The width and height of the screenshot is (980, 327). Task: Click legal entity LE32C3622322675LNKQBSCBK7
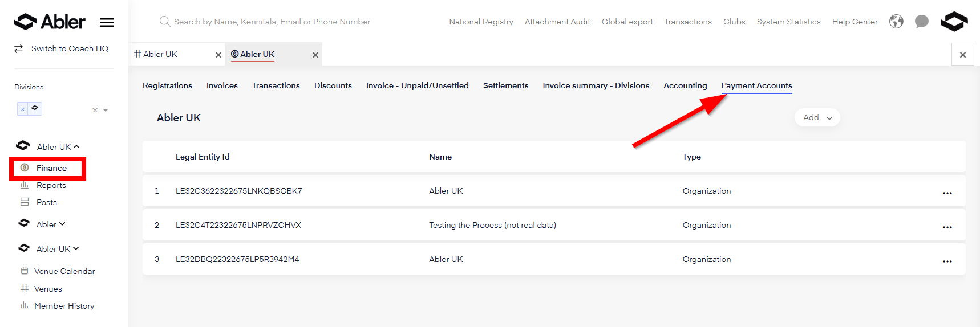coord(238,191)
